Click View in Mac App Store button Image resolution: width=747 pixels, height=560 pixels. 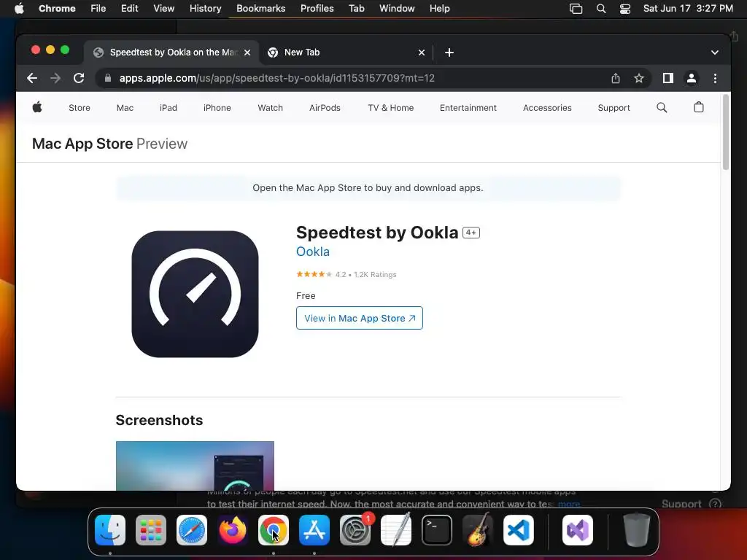click(x=359, y=318)
